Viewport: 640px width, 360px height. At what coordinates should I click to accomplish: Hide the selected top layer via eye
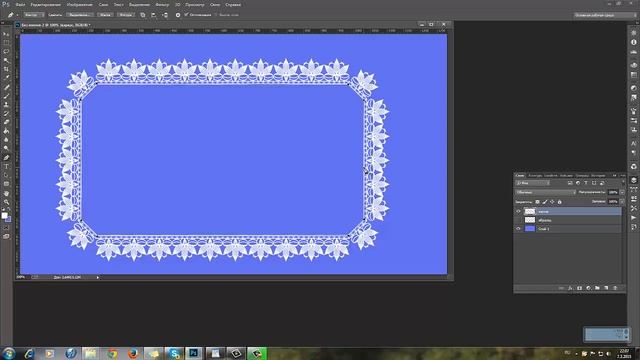pyautogui.click(x=518, y=211)
